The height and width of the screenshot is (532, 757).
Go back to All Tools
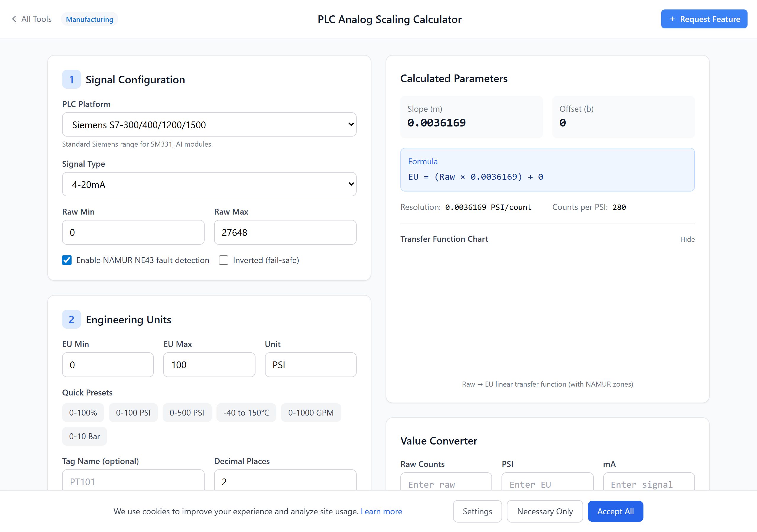point(36,19)
